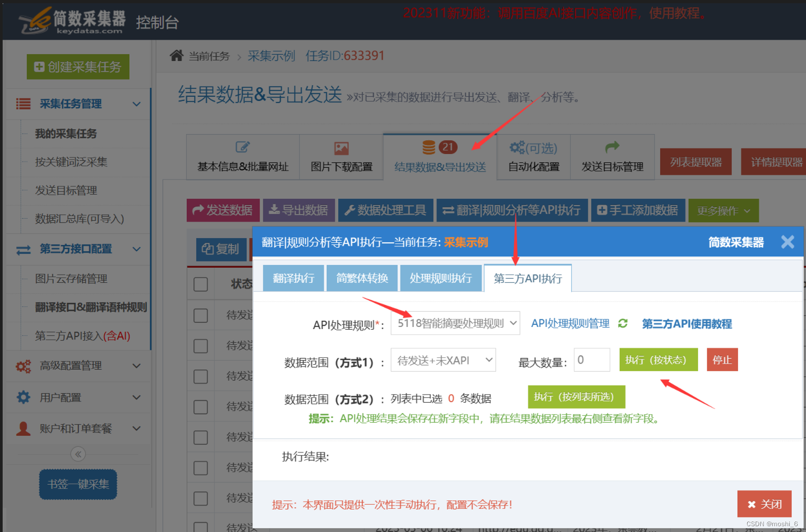The height and width of the screenshot is (532, 806).
Task: Open 第三方API接入(含AI) in sidebar
Action: (83, 336)
